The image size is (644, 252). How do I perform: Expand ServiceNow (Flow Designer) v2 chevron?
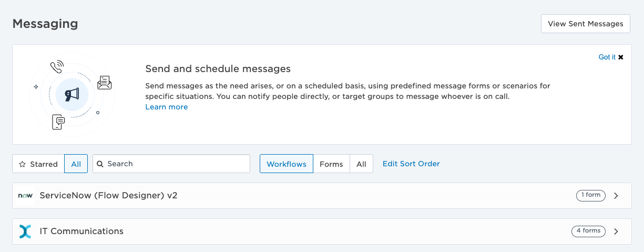[616, 196]
